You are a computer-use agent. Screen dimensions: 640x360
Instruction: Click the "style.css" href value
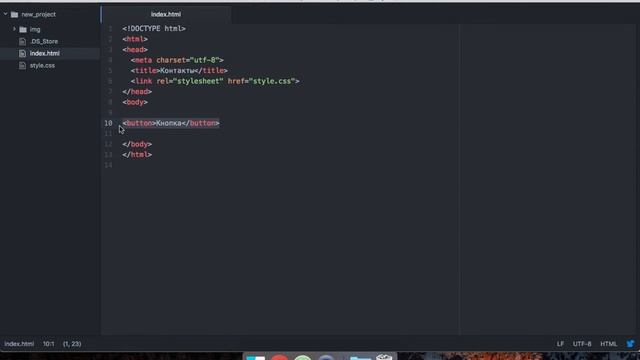272,81
